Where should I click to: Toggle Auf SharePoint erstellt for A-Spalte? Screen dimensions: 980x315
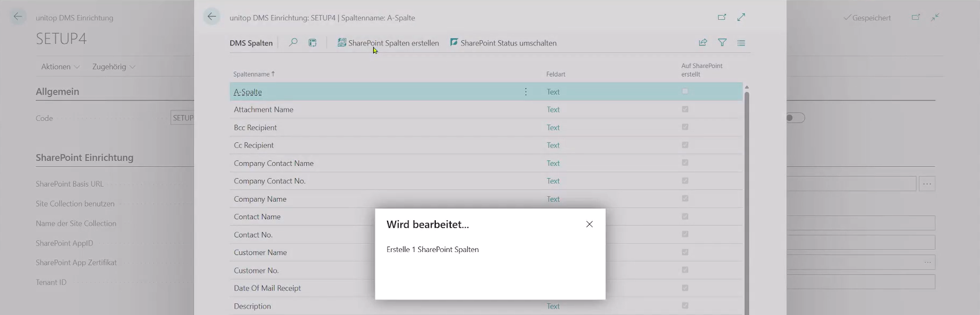coord(685,91)
